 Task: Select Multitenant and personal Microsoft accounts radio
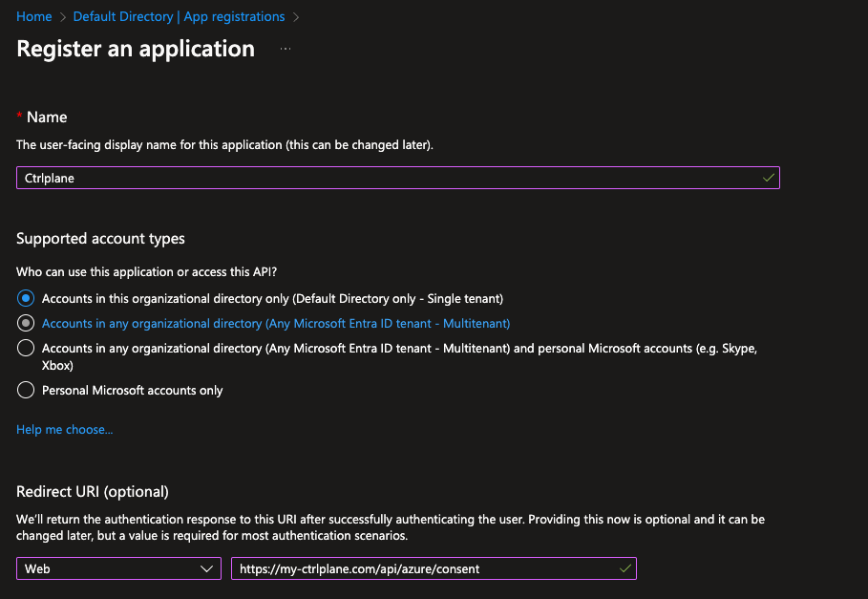(x=26, y=348)
